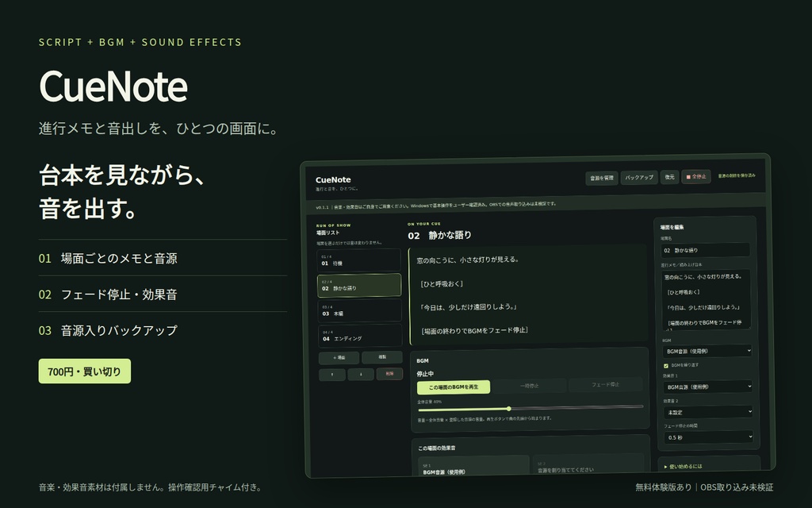
Task: Click SE 2 音源を割り当ててください slot
Action: coord(588,465)
